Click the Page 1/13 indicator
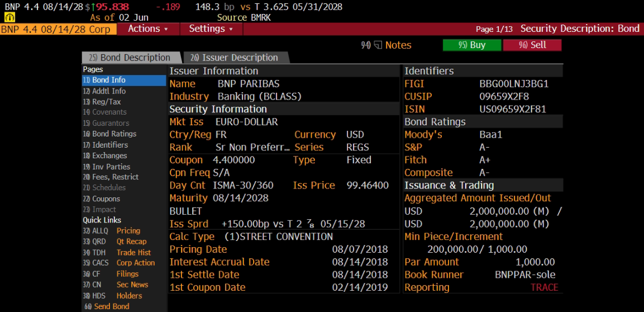The width and height of the screenshot is (644, 312). [x=494, y=29]
